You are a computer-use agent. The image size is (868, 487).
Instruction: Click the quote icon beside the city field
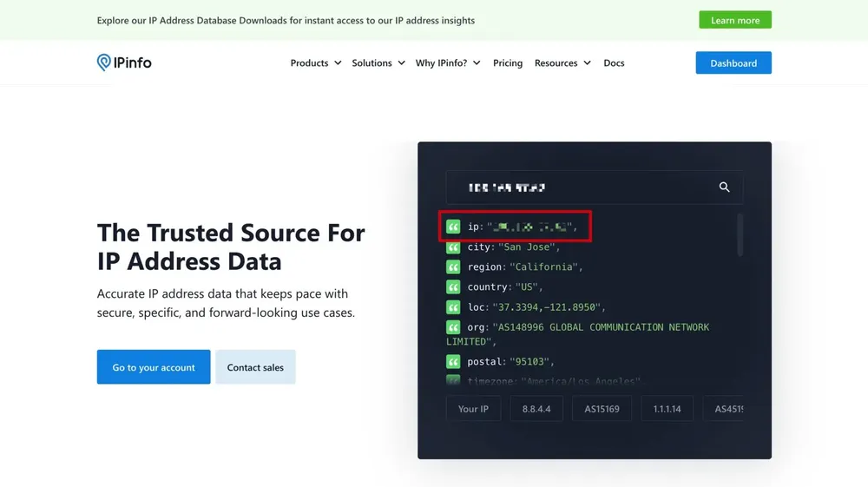pyautogui.click(x=453, y=247)
